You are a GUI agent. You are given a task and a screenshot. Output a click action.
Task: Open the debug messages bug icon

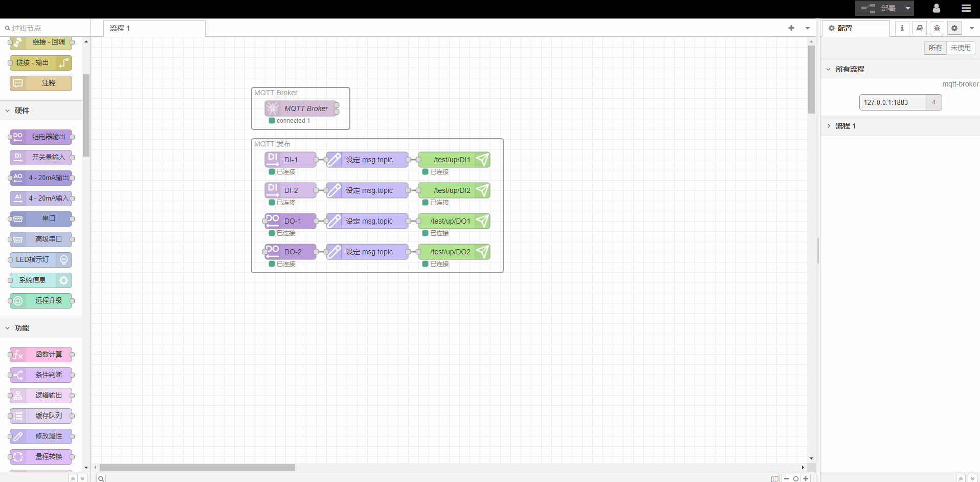point(937,28)
